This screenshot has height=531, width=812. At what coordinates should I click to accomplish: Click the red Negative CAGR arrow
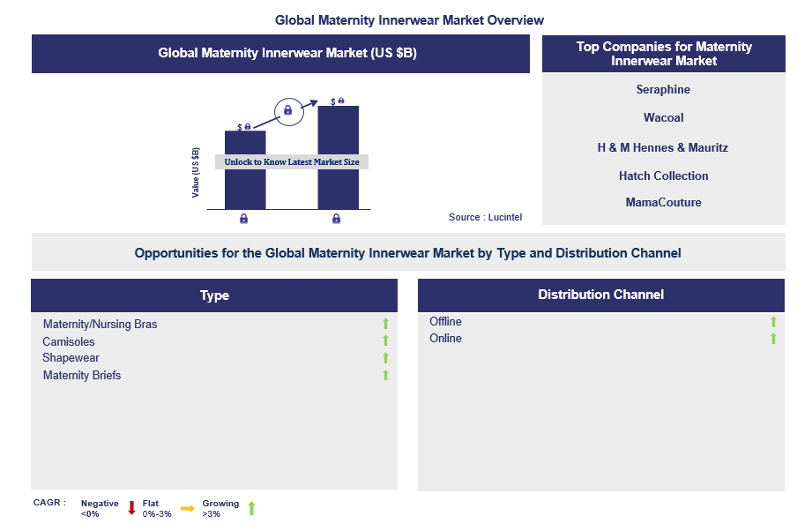(x=131, y=508)
